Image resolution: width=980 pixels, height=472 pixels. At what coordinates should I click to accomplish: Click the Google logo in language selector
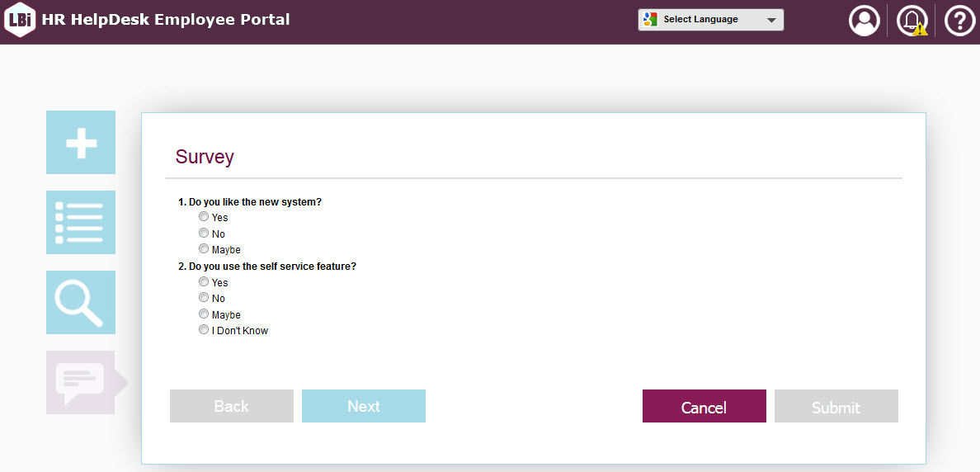[x=651, y=20]
